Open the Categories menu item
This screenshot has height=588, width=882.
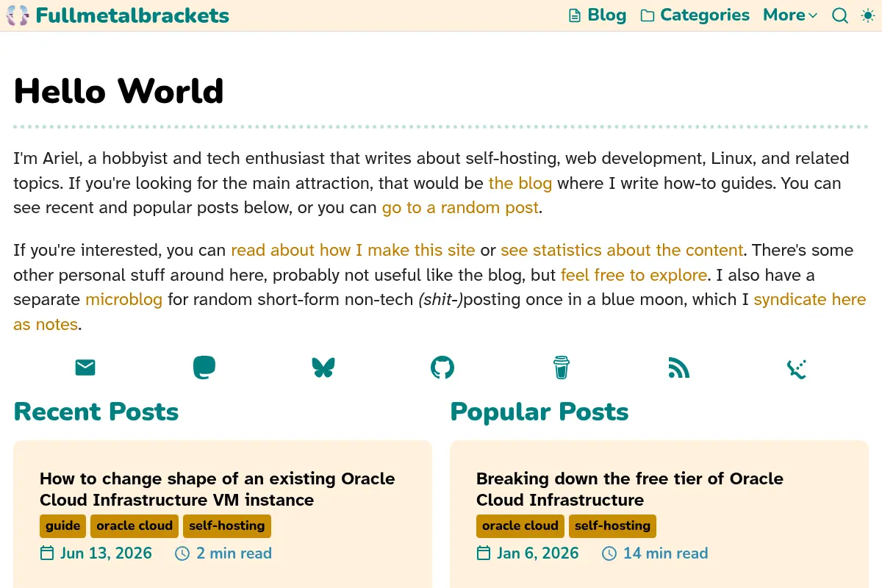coord(695,15)
